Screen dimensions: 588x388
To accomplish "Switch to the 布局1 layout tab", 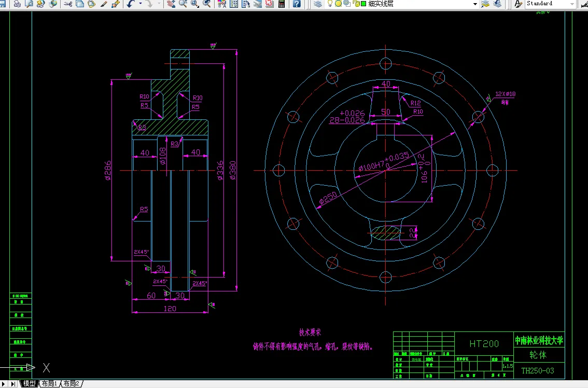I will click(x=49, y=383).
